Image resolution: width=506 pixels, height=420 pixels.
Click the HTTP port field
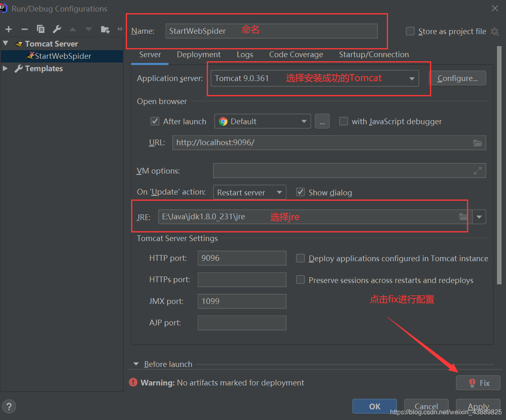[242, 258]
